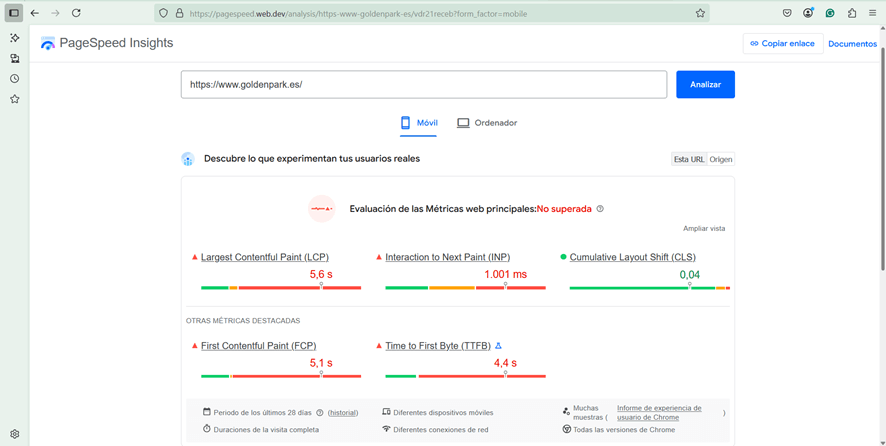Toggle the browser sidebar panel icon
The width and height of the screenshot is (886, 446).
[x=14, y=13]
